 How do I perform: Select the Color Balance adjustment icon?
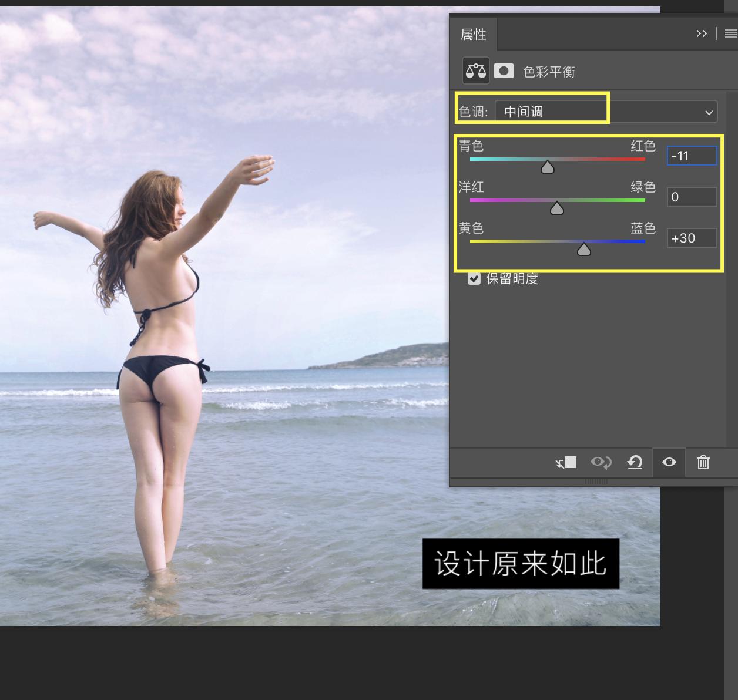[x=475, y=70]
